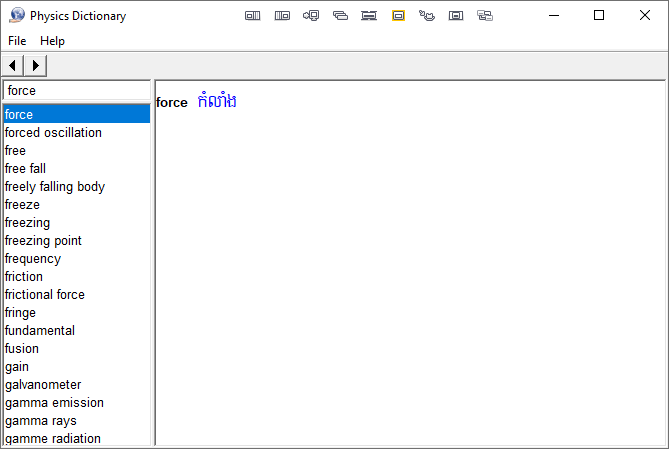Pick "frictional force" from the list
Screen dimensions: 669x449
pyautogui.click(x=45, y=295)
